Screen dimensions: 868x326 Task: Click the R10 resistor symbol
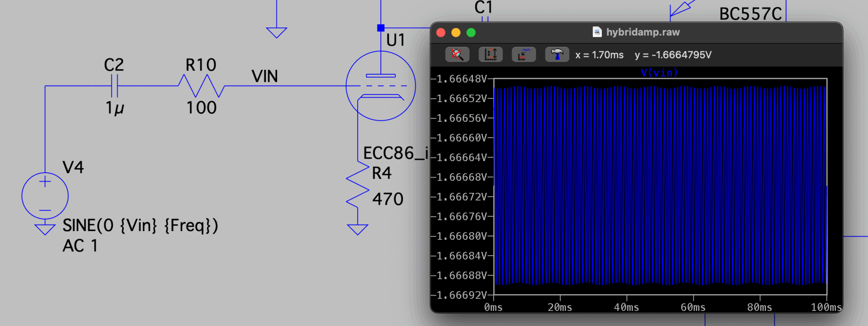point(201,86)
